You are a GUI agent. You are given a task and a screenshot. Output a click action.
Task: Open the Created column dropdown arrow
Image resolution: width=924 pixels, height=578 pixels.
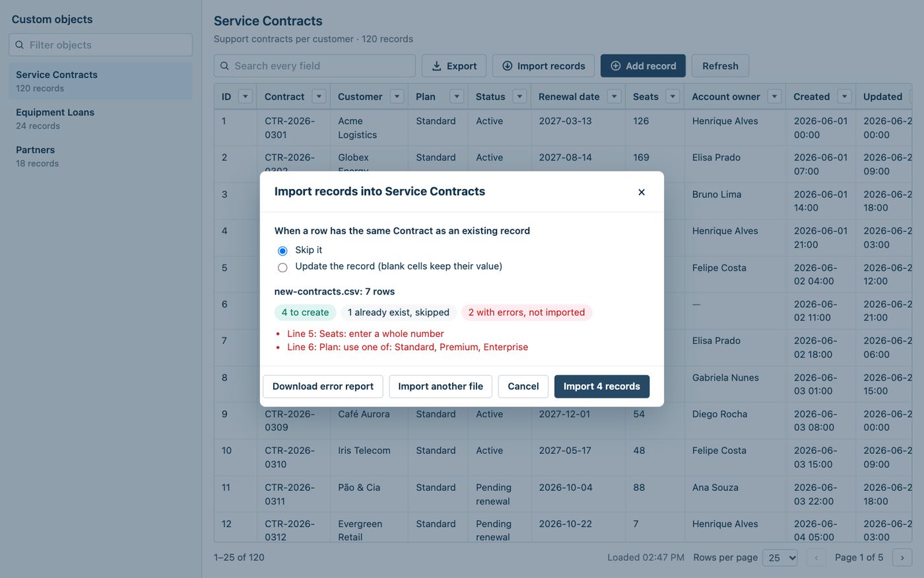(844, 96)
